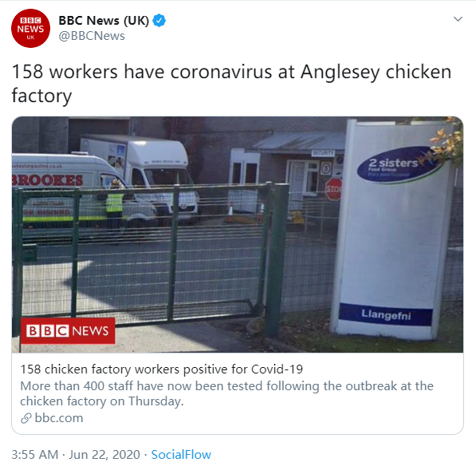Open the SocialFlow source link
The image size is (476, 474).
181,455
